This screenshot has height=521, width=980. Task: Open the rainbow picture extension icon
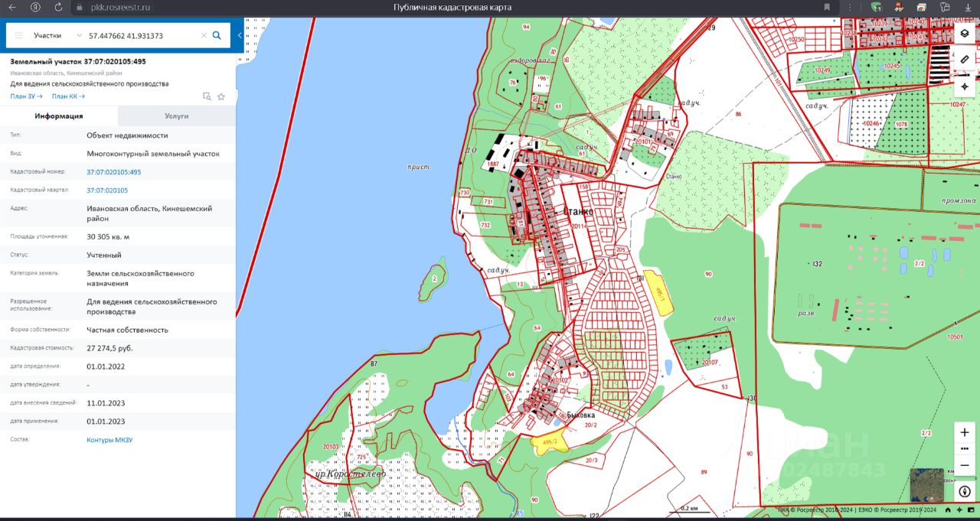click(922, 7)
